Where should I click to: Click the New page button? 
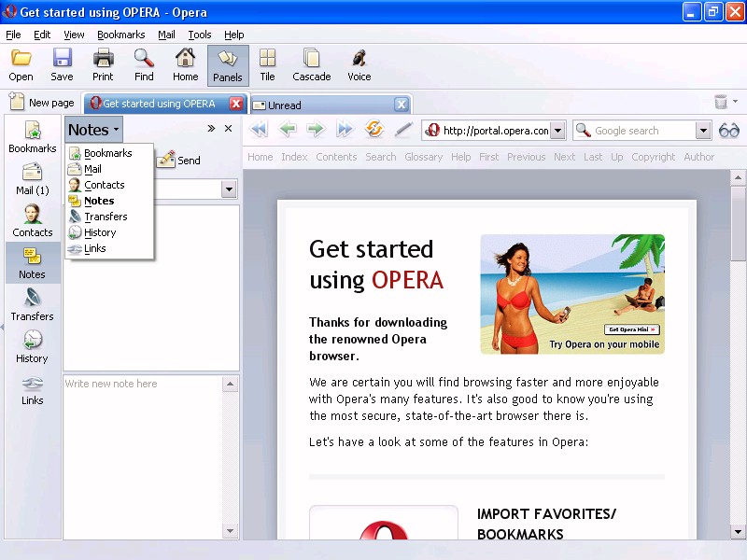(41, 103)
